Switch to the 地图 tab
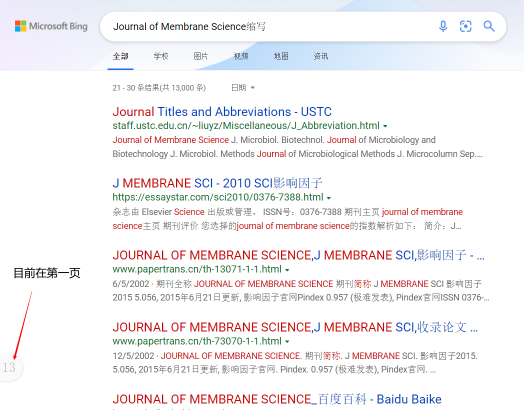The width and height of the screenshot is (524, 410). click(281, 56)
